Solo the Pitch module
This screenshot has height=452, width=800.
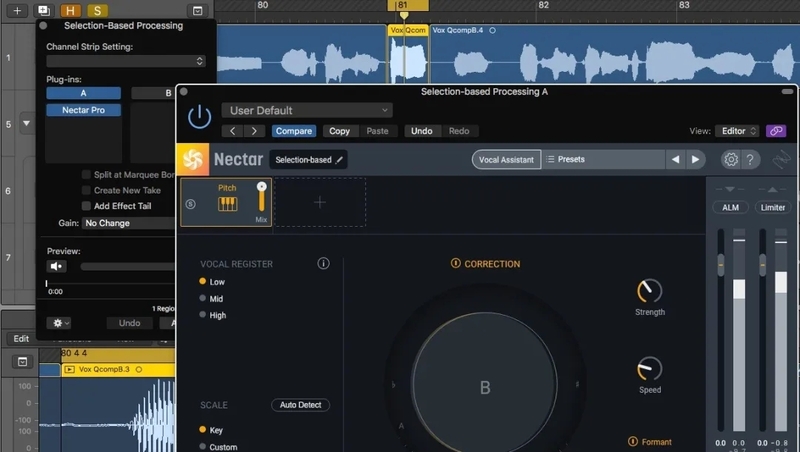pos(190,204)
